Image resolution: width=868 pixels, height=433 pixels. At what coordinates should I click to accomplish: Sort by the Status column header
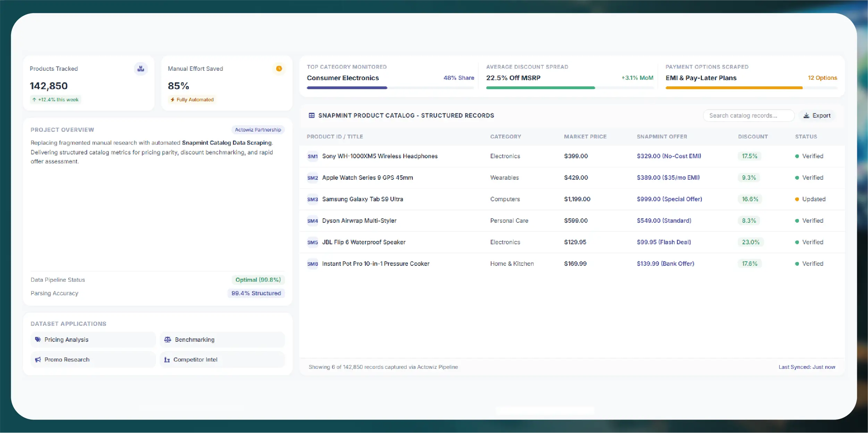(x=806, y=137)
